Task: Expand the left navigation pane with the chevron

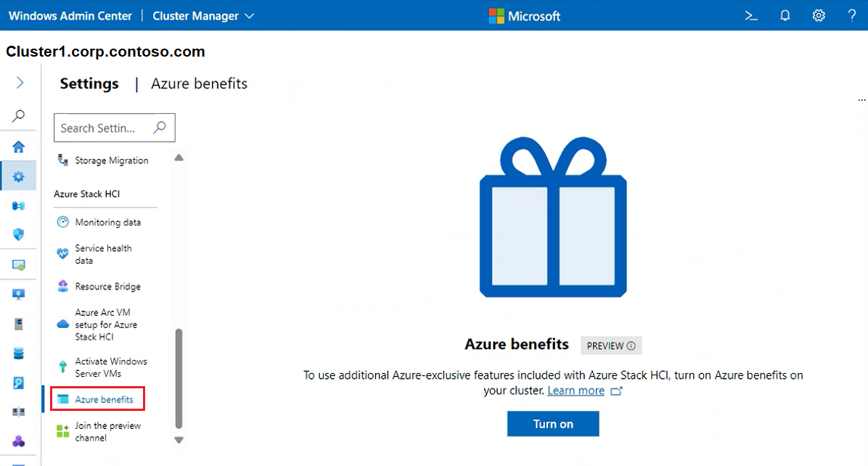Action: [x=19, y=81]
